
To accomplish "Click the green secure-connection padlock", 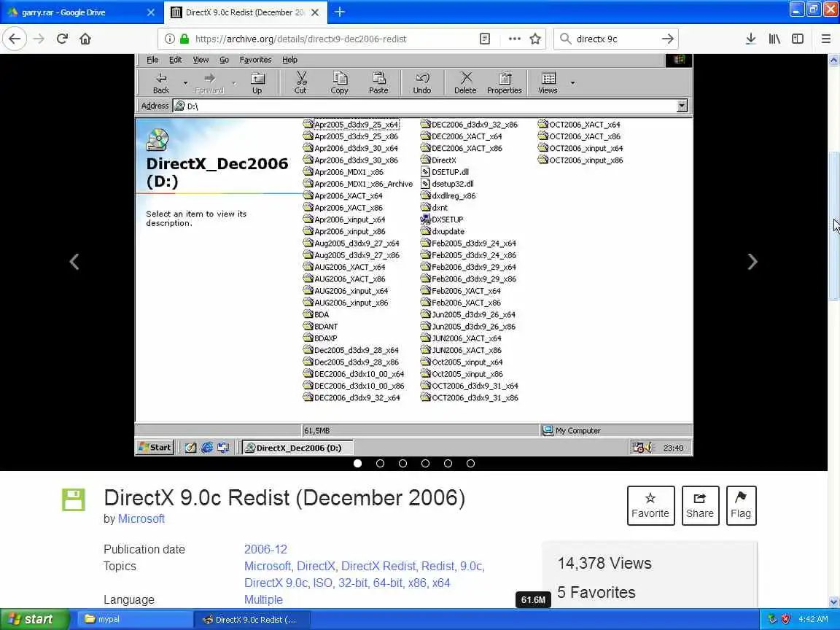I will pos(184,39).
